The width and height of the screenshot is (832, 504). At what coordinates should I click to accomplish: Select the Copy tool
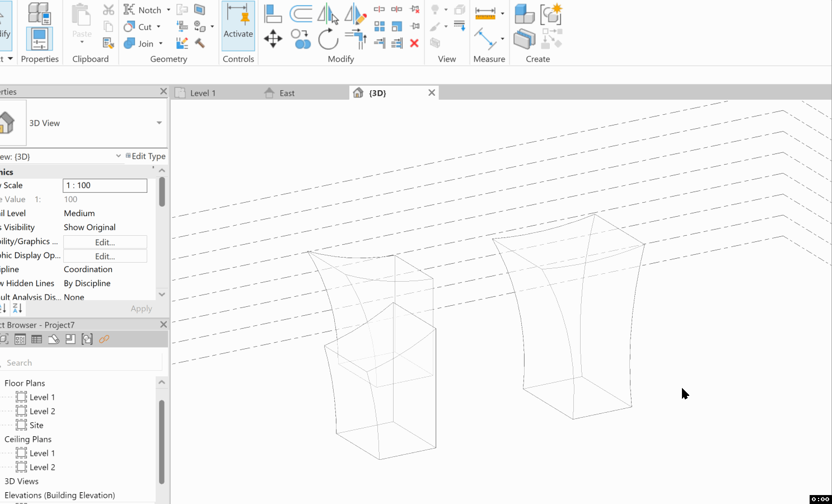click(x=301, y=39)
